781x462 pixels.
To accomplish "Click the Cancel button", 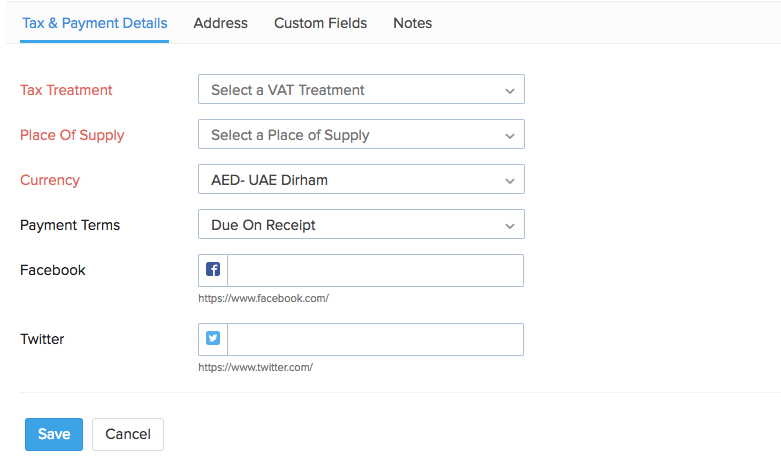I will pyautogui.click(x=128, y=434).
